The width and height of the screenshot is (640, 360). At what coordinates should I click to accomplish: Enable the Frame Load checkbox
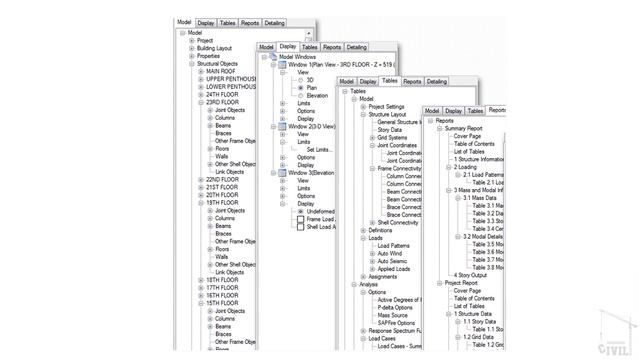pos(301,219)
